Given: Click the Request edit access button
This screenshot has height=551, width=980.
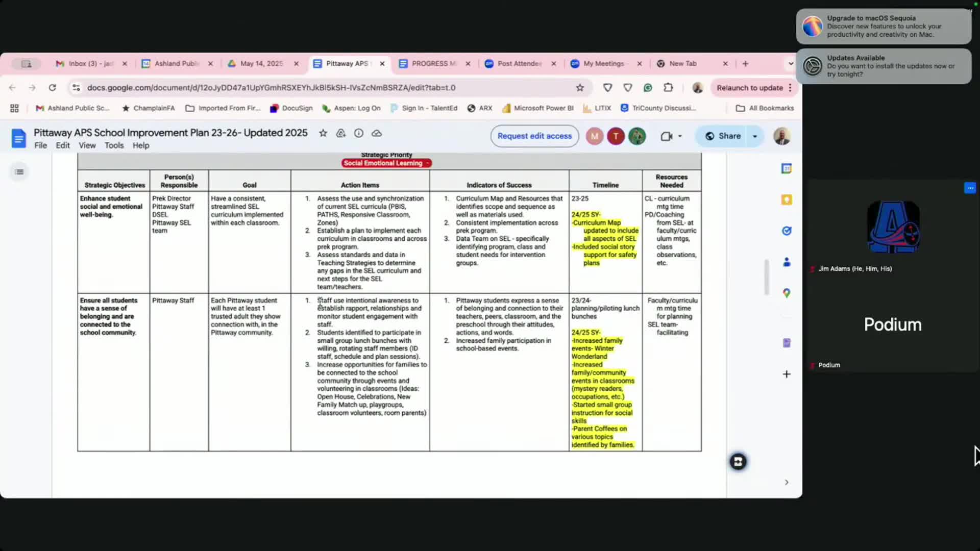Looking at the screenshot, I should 534,136.
